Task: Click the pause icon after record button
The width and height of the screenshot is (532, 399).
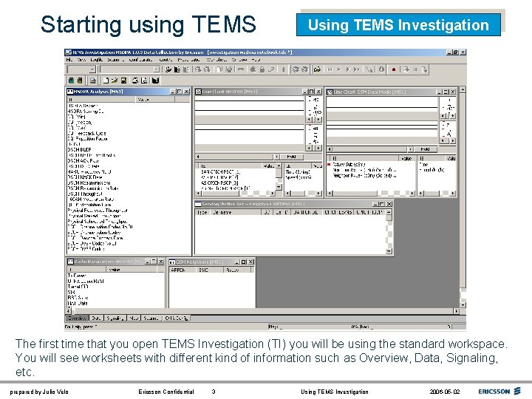Action: [x=415, y=69]
